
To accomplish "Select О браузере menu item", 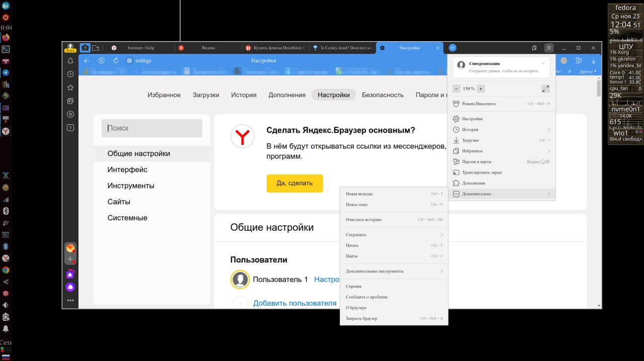I will point(394,308).
